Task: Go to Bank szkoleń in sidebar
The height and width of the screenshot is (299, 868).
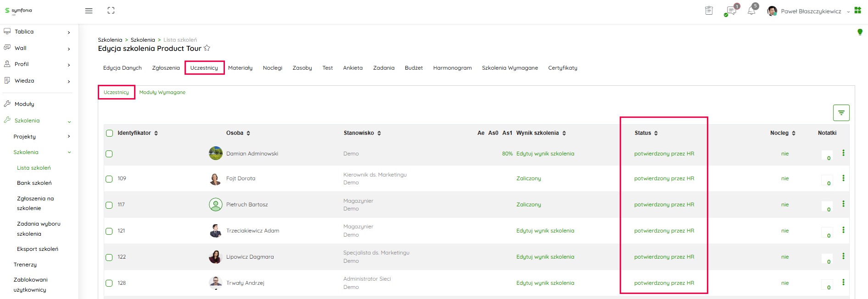Action: [34, 183]
